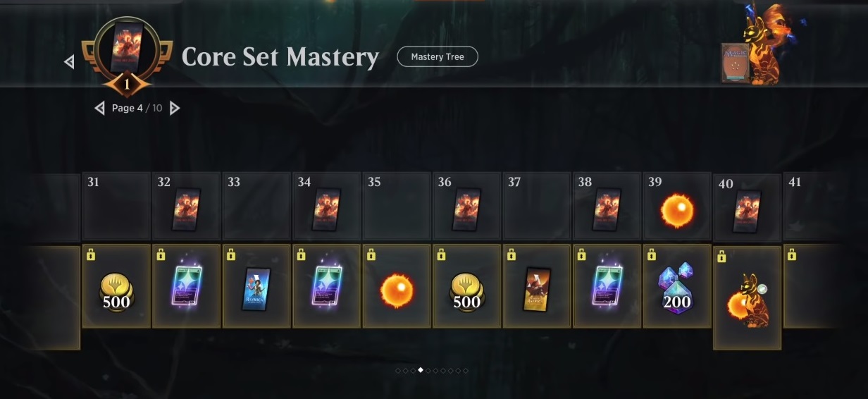Click the booster pack reward at level 32
Screen dimensions: 868x399
(186, 209)
